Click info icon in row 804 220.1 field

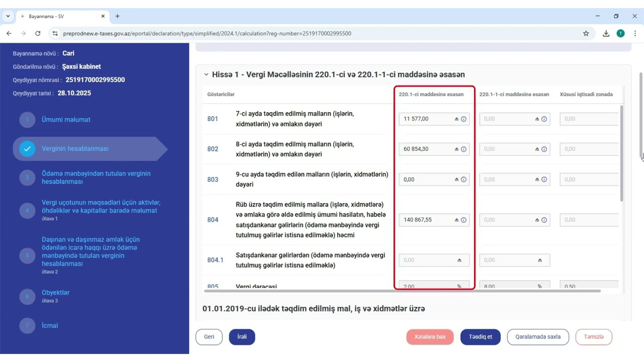click(x=464, y=220)
